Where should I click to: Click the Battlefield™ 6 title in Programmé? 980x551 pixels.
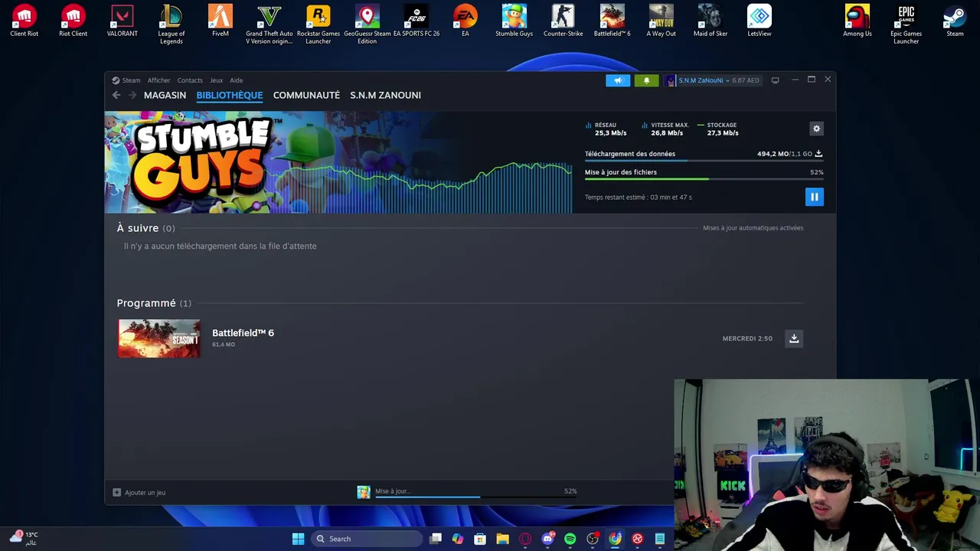point(243,333)
